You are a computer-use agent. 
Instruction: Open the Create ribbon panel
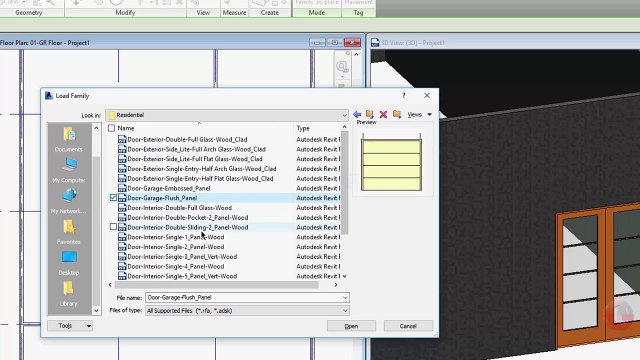[270, 13]
